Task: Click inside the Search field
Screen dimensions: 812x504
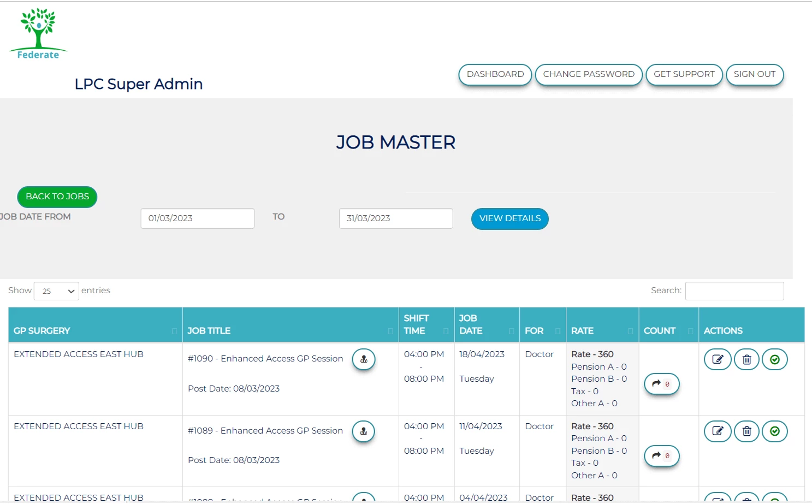Action: click(x=734, y=290)
